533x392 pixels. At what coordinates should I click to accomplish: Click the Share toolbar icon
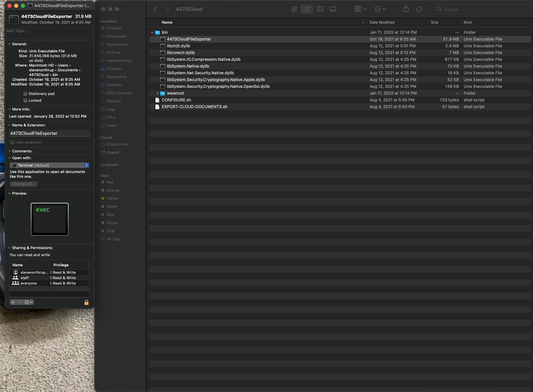[406, 9]
